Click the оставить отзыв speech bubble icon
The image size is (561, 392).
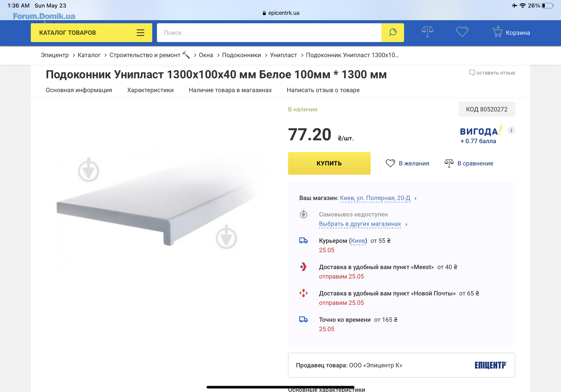pyautogui.click(x=472, y=73)
